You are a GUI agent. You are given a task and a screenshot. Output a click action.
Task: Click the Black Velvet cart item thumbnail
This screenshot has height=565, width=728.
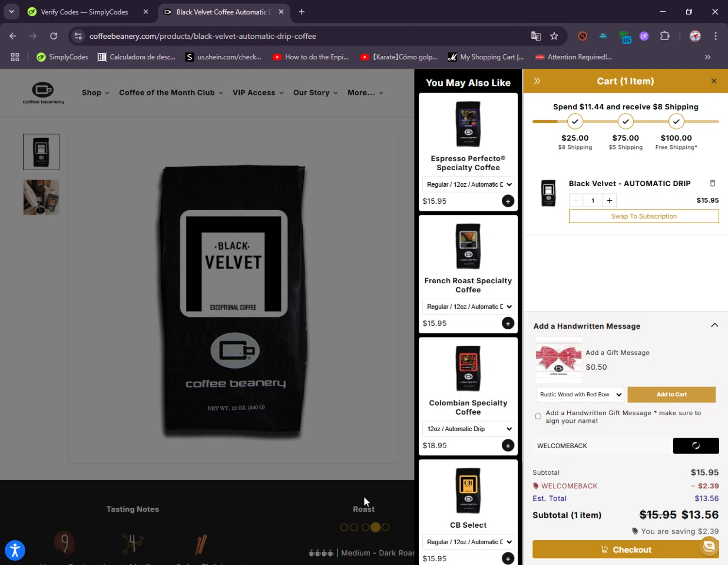(x=548, y=193)
